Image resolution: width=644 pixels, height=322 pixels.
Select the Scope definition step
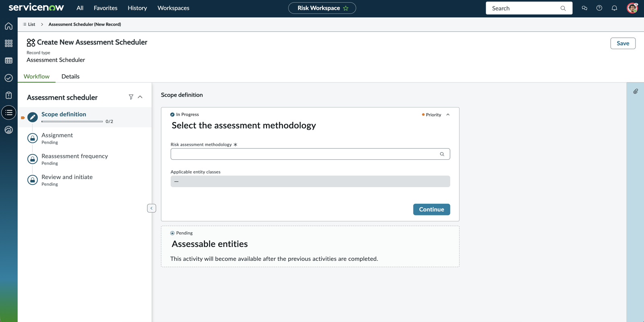pyautogui.click(x=85, y=117)
